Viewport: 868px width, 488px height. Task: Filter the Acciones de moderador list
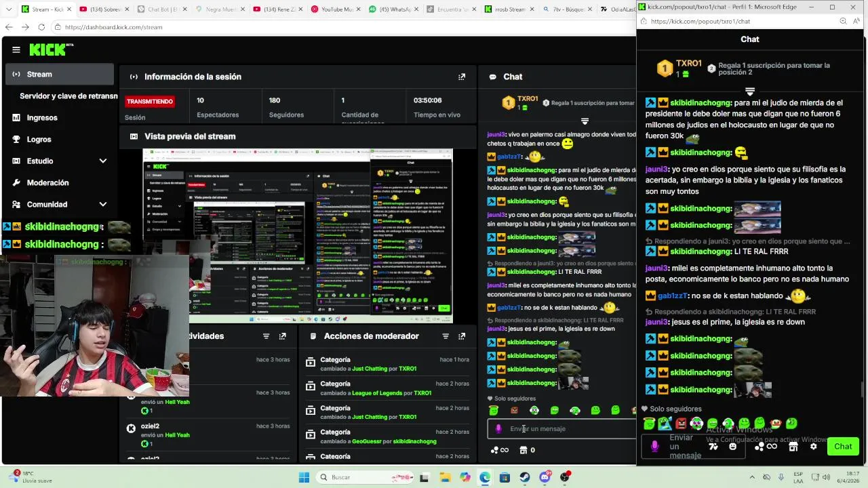[x=446, y=336]
